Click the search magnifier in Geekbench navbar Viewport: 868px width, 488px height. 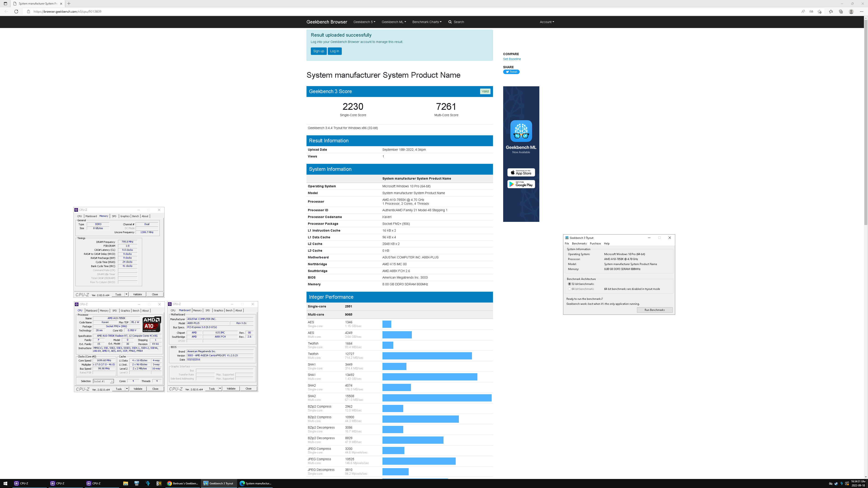[x=450, y=22]
